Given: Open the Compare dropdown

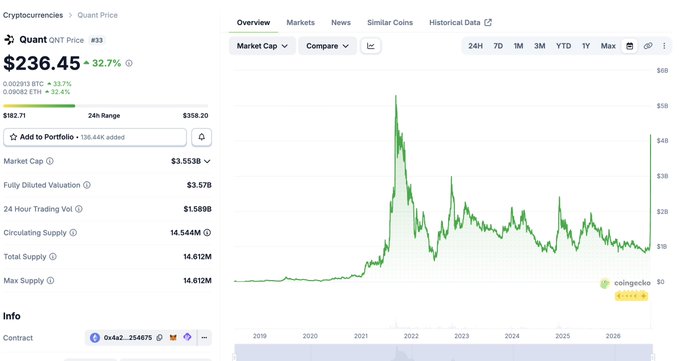Looking at the screenshot, I should [327, 46].
